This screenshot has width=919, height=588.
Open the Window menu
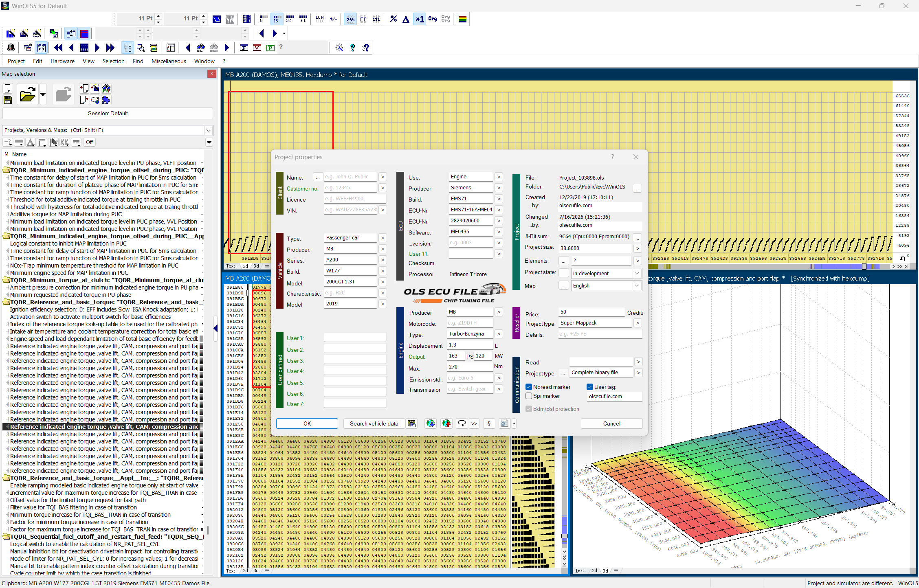tap(204, 61)
